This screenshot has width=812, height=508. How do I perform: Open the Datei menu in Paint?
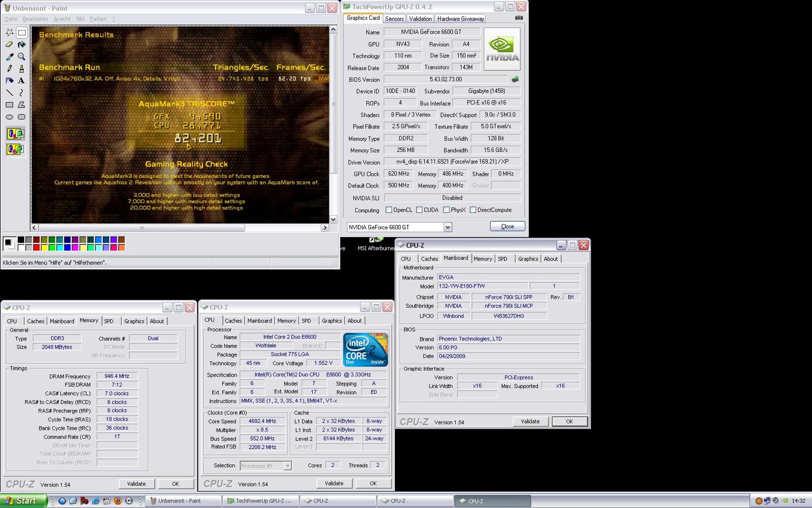(x=11, y=19)
